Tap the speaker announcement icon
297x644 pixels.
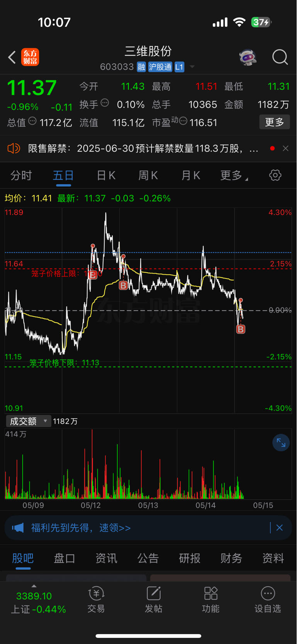coord(14,148)
